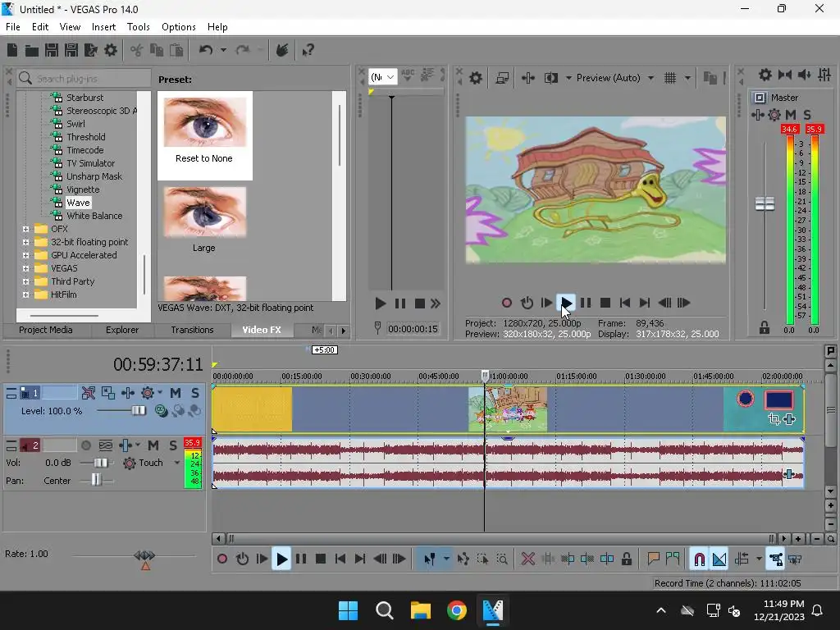Solo video track 1
The height and width of the screenshot is (630, 840).
click(195, 393)
